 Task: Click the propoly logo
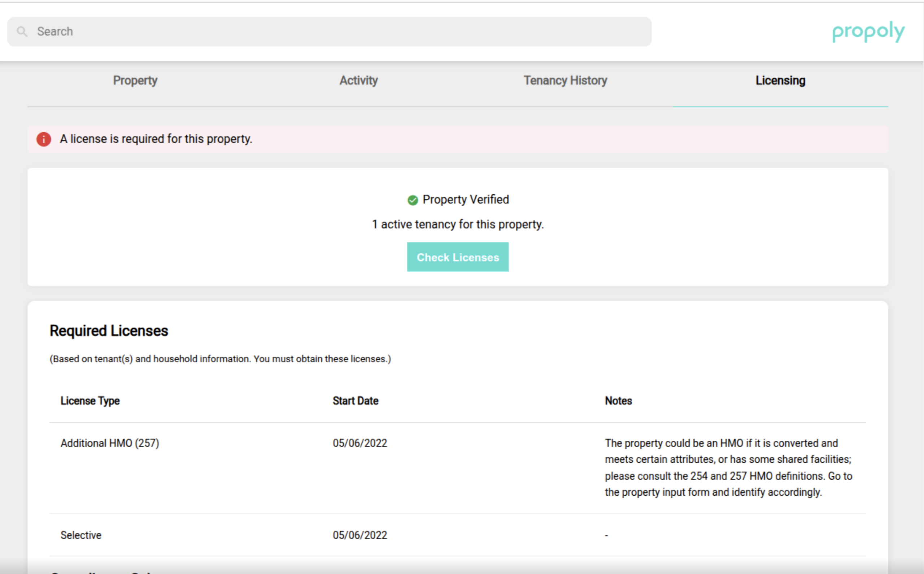tap(868, 32)
